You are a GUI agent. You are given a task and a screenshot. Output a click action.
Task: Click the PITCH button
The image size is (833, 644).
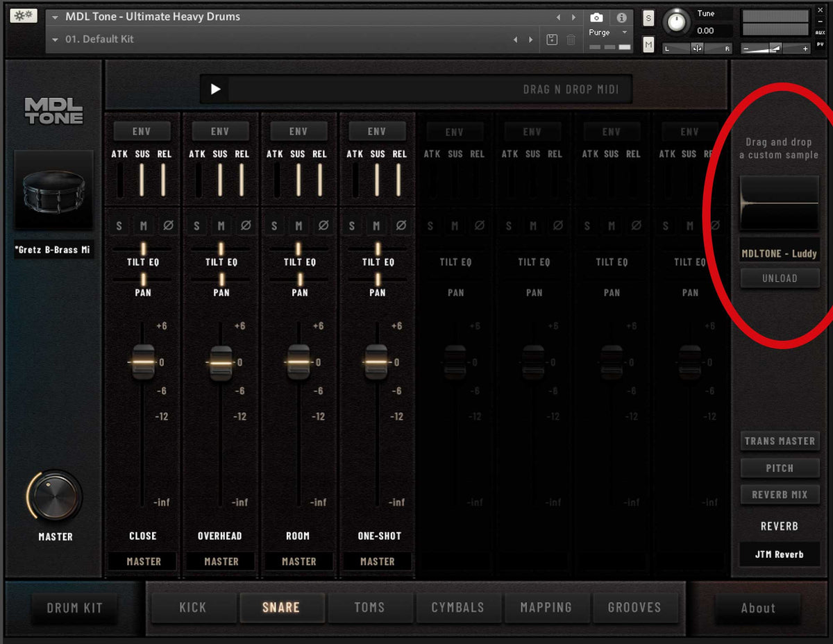click(x=780, y=468)
